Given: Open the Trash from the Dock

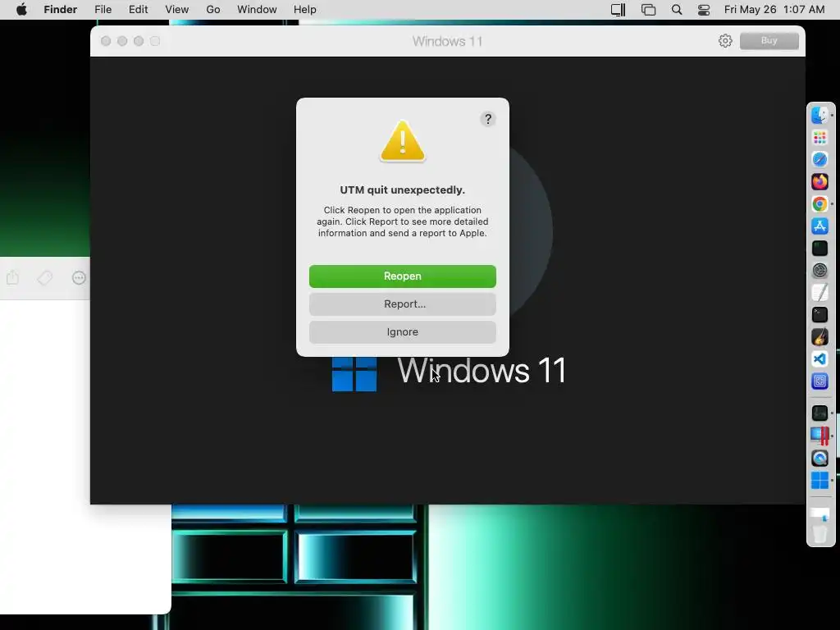Looking at the screenshot, I should coord(819,533).
